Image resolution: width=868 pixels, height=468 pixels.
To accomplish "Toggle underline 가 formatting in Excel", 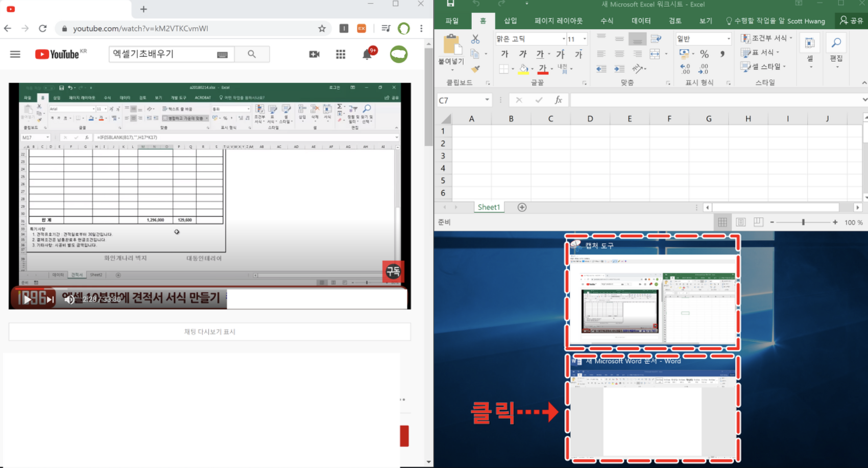I will coord(540,54).
